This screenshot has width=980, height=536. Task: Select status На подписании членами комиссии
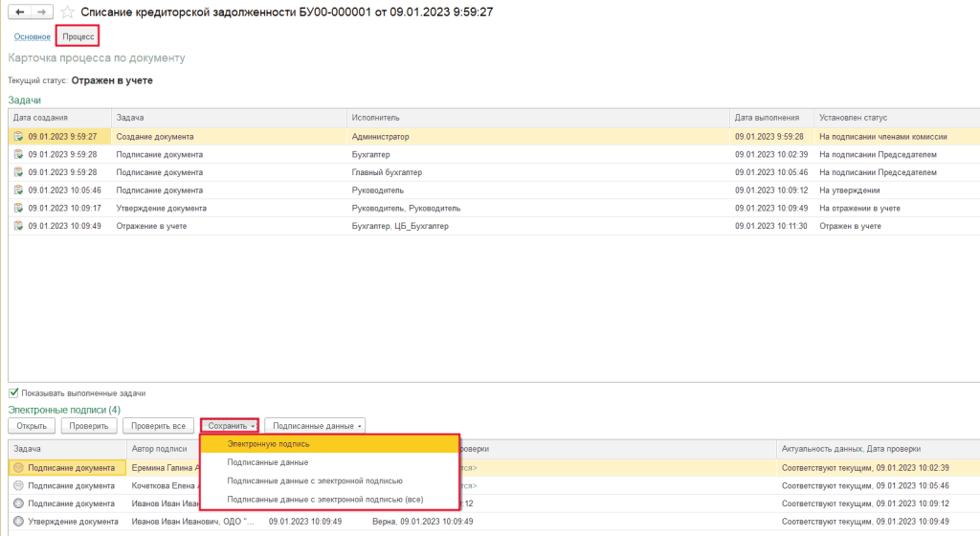click(x=897, y=136)
